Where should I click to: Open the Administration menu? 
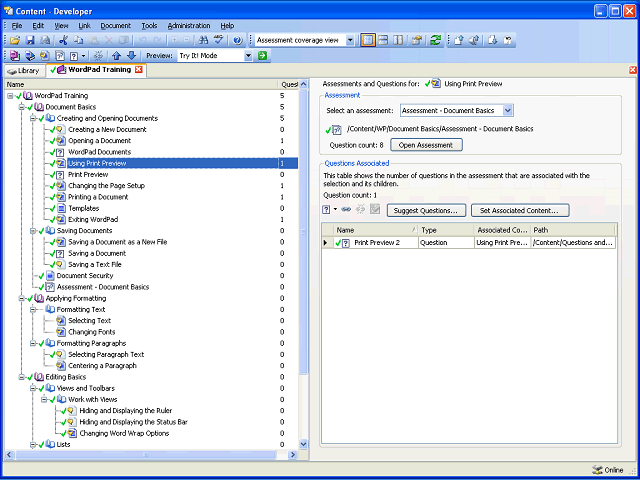click(189, 26)
